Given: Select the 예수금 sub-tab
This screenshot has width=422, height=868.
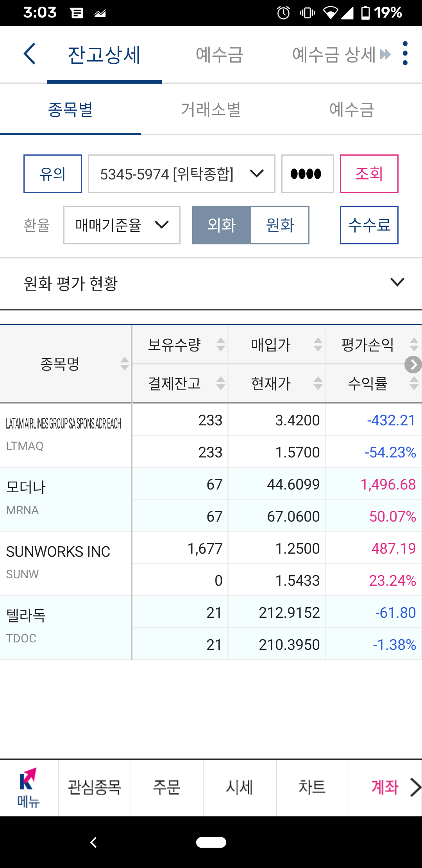Looking at the screenshot, I should click(x=352, y=109).
